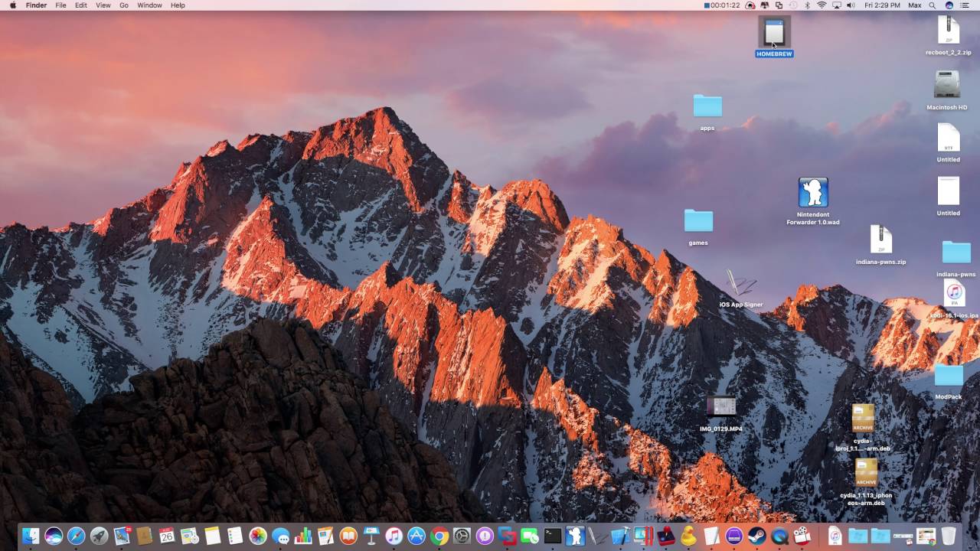
Task: Open Bluetooth status menu
Action: tap(807, 5)
